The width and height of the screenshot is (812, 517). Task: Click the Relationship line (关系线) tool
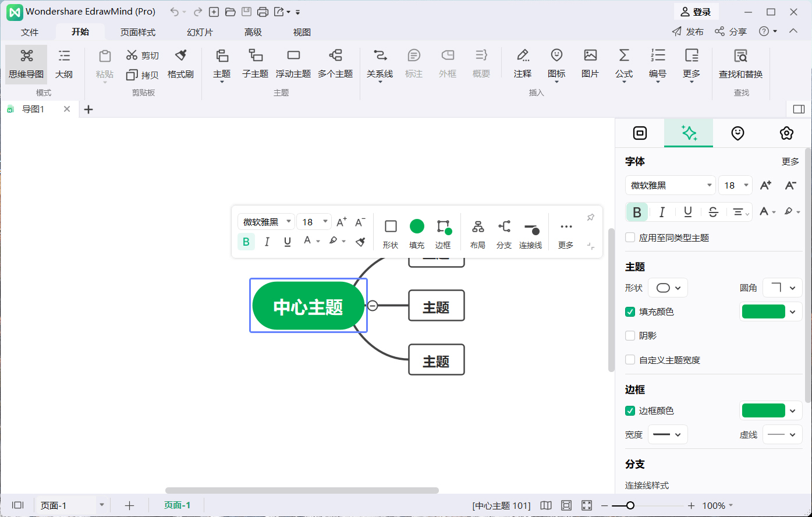pos(380,63)
